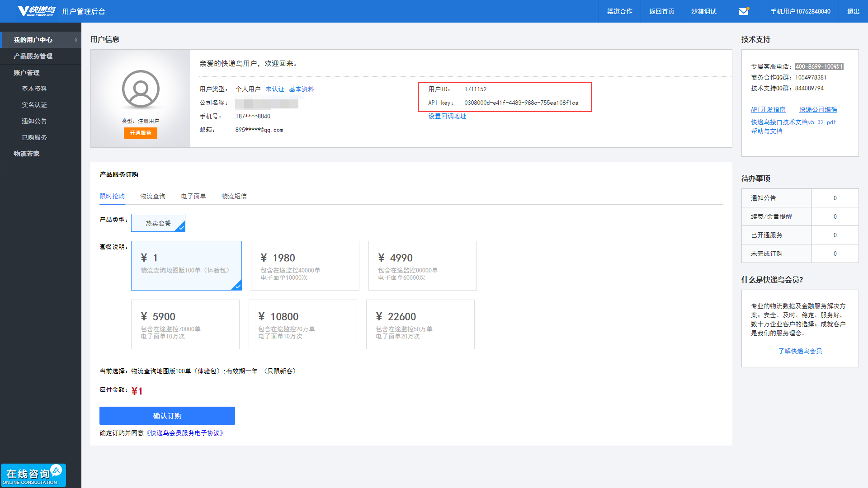Open 我的用户中心 in the sidebar
The image size is (868, 488).
[41, 40]
